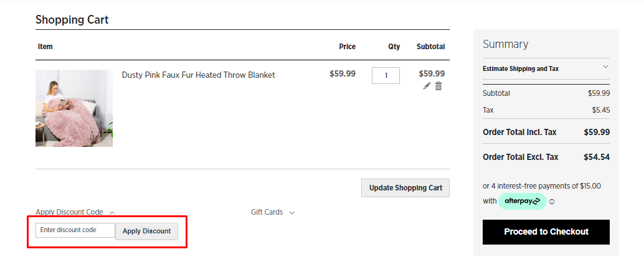
Task: Proceed to Checkout
Action: pyautogui.click(x=546, y=232)
